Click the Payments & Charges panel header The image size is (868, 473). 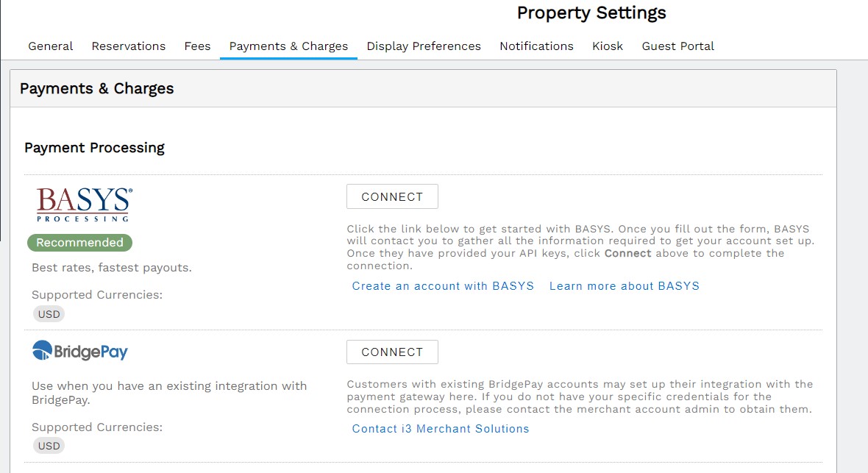pyautogui.click(x=97, y=89)
